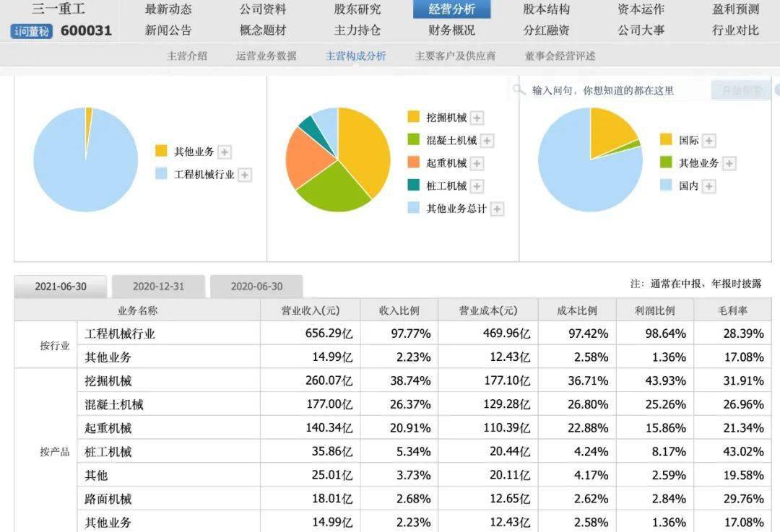Go to the 运营业务数据 sub-tab
This screenshot has width=780, height=532.
pos(266,56)
